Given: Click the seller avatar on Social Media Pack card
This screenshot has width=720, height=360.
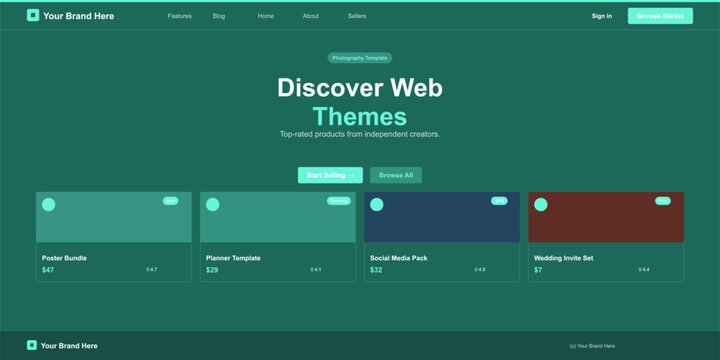Looking at the screenshot, I should 377,204.
